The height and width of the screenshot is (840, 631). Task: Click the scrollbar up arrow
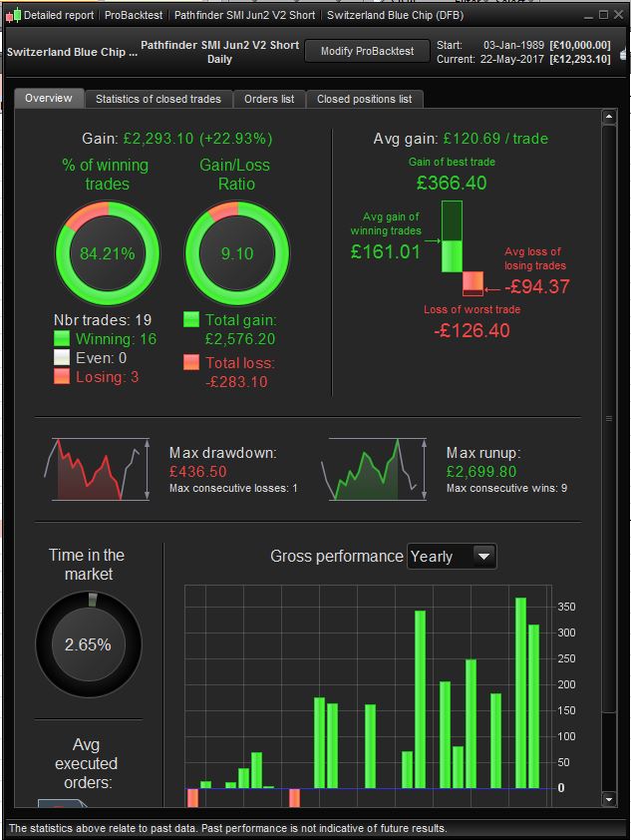coord(609,117)
